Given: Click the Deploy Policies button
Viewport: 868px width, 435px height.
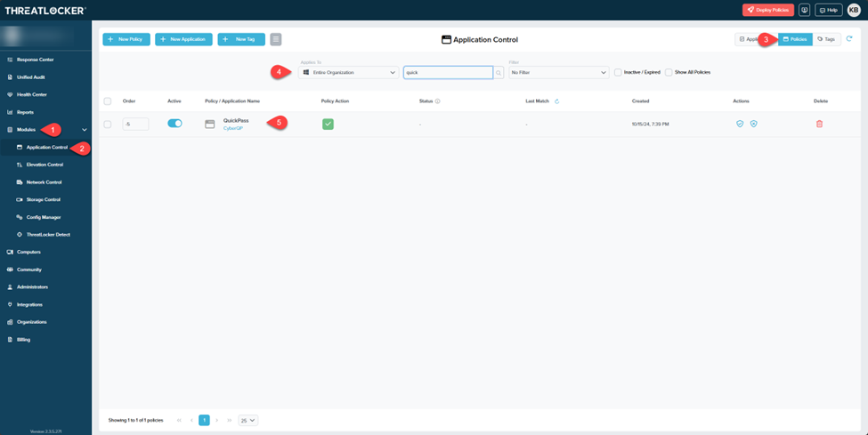Looking at the screenshot, I should pyautogui.click(x=767, y=10).
